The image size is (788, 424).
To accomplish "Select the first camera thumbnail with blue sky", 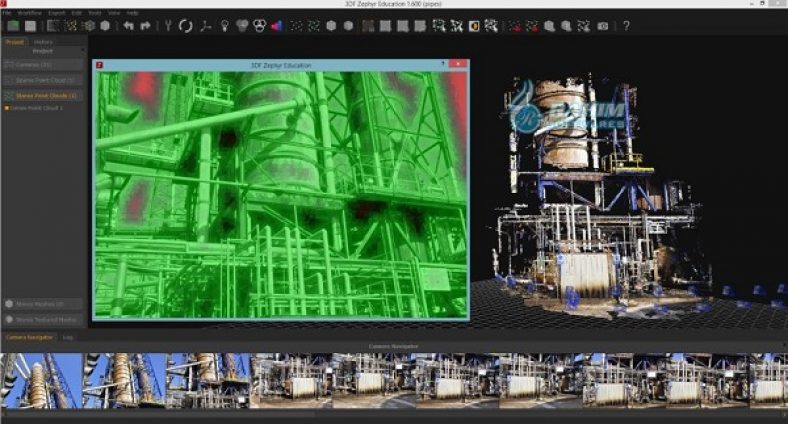I will click(x=41, y=380).
